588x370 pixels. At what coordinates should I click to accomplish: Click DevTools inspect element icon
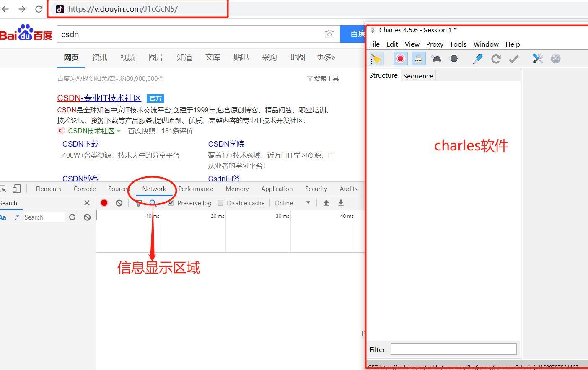pyautogui.click(x=3, y=189)
